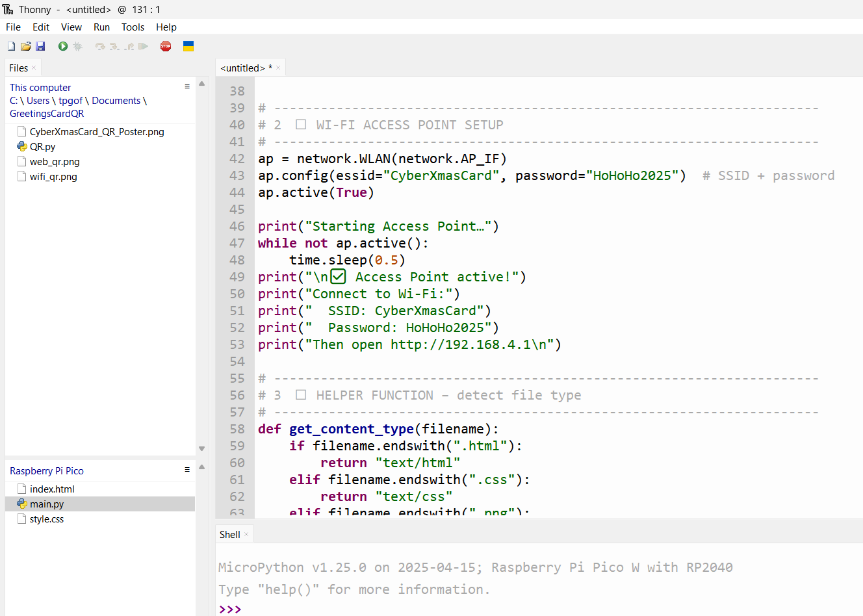Screen dimensions: 863x616
Task: Select index.html on the Pico
Action: click(x=52, y=489)
